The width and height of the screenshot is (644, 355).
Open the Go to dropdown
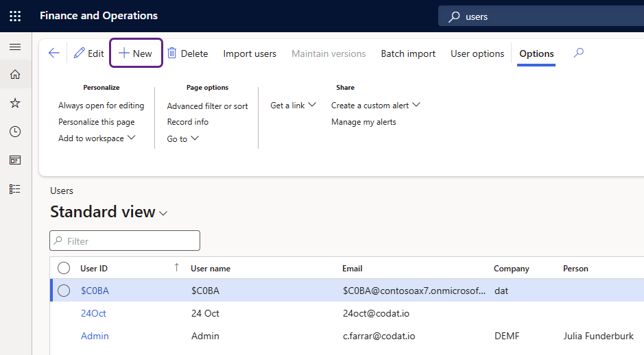click(182, 139)
